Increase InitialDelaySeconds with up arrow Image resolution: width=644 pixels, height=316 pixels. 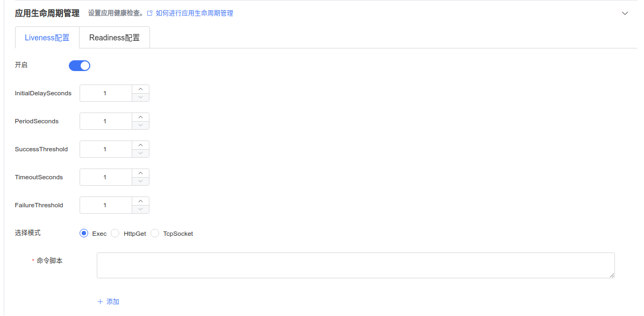[x=140, y=89]
